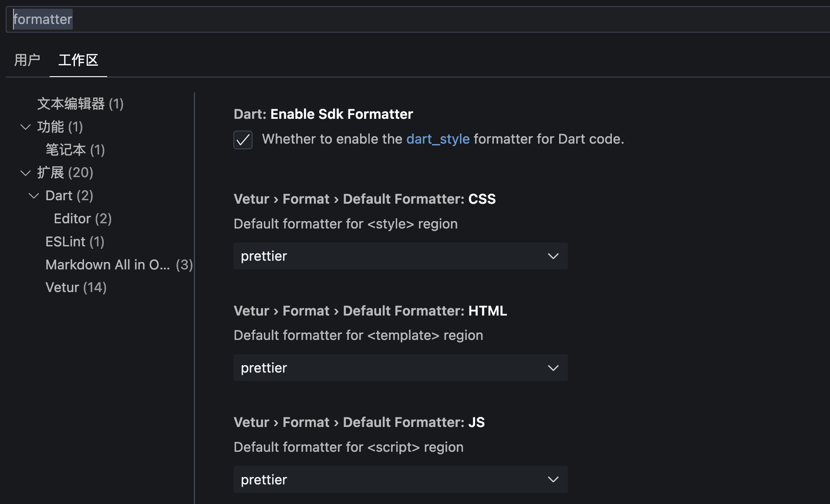This screenshot has width=830, height=504.
Task: Click the Default Formatter: CSS setting title
Action: tap(364, 199)
